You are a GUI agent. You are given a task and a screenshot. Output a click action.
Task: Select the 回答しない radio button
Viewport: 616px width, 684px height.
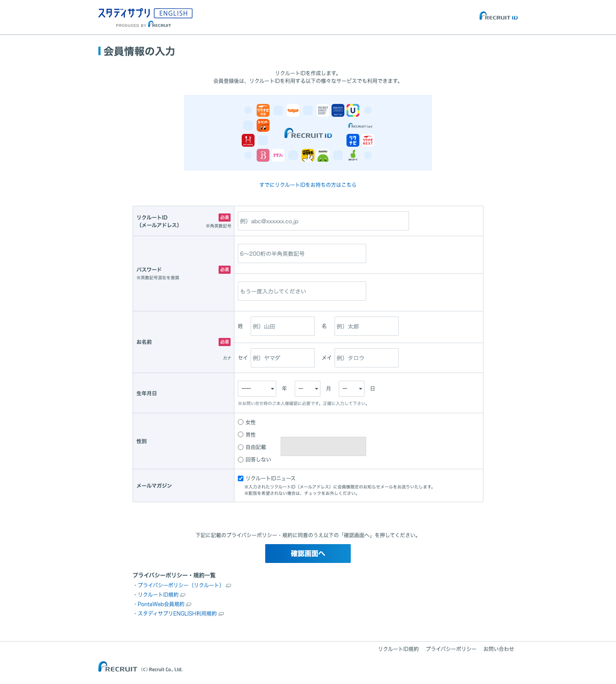coord(240,459)
